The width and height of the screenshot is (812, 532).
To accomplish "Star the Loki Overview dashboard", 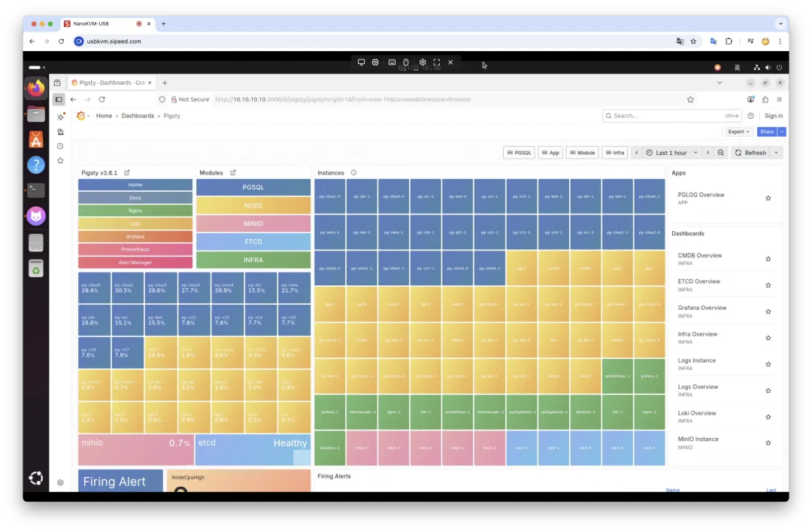I will 768,417.
